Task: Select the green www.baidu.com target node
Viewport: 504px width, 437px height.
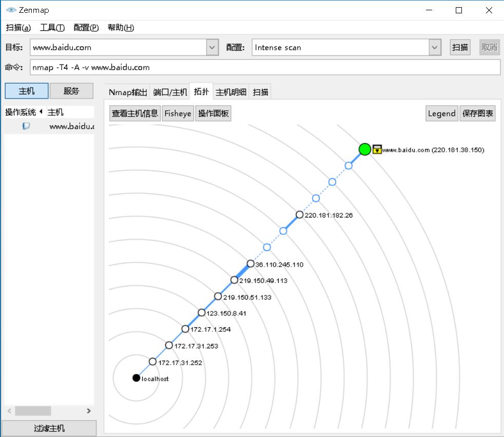Action: (x=365, y=149)
